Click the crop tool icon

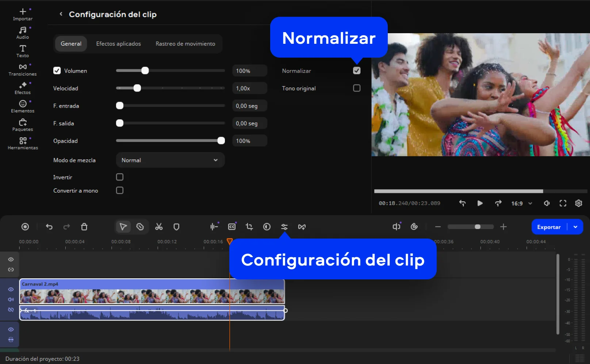click(x=249, y=227)
